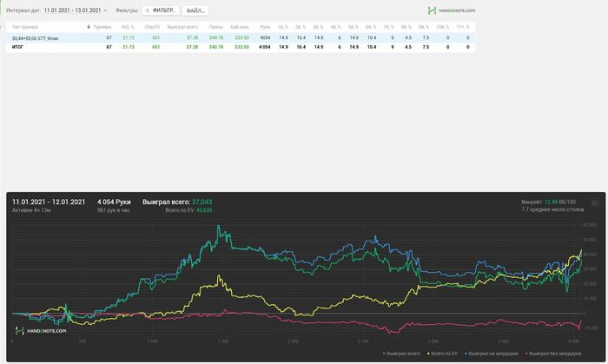Image resolution: width=608 pixels, height=364 pixels.
Task: Toggle Всего по EV legend series
Action: tap(442, 354)
